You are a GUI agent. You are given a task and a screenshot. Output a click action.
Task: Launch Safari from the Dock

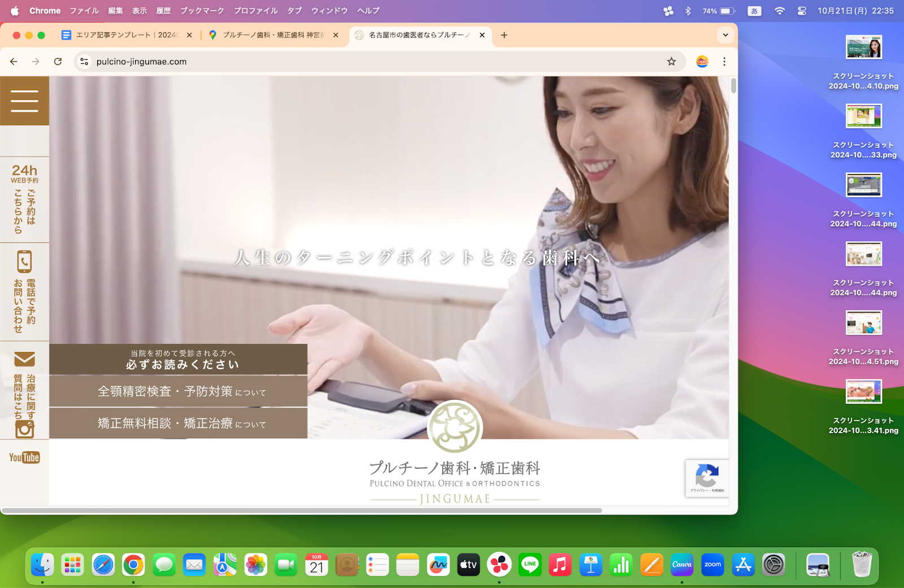tap(103, 564)
